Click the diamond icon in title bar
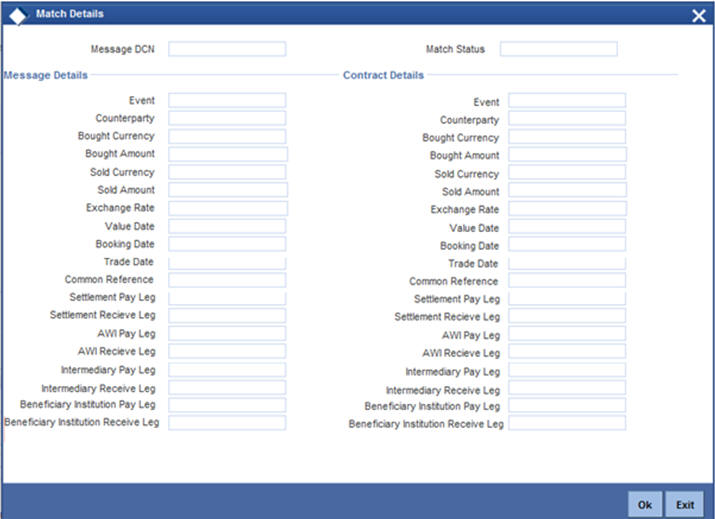This screenshot has height=519, width=715. point(18,16)
